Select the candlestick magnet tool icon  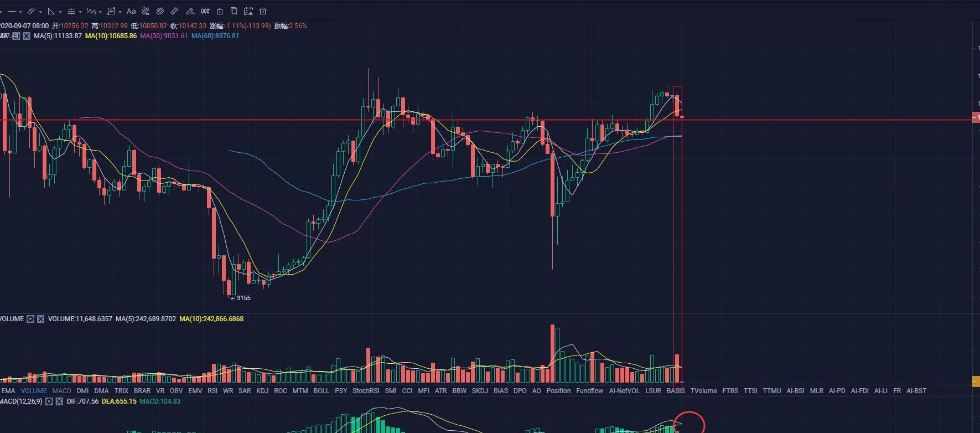point(205,11)
